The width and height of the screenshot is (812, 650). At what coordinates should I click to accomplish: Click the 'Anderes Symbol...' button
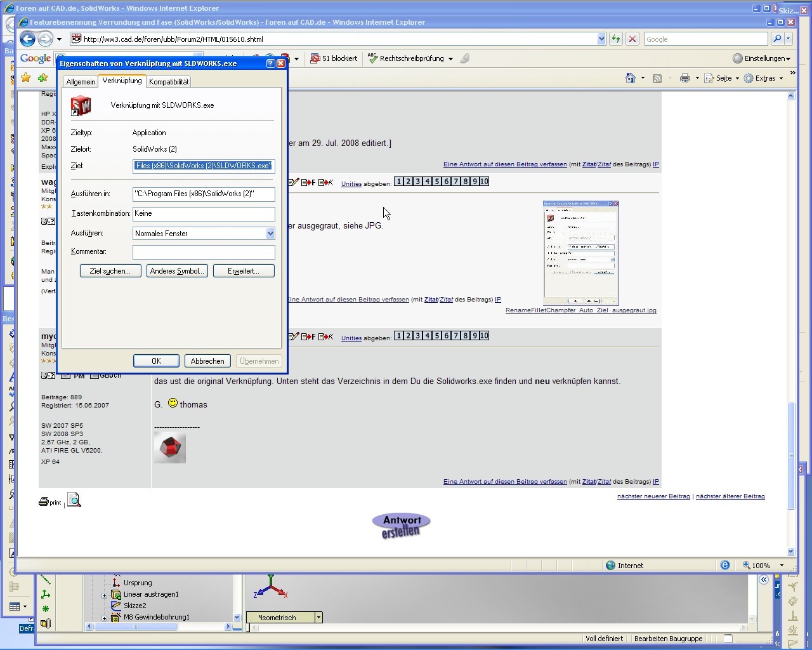pyautogui.click(x=178, y=271)
